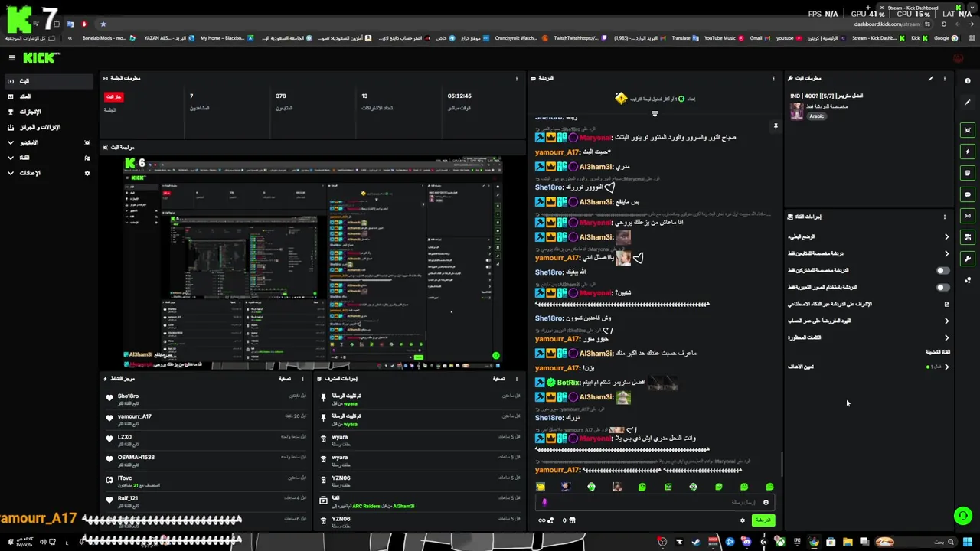Toggle the chat bubble widget in the right rail
Screen dimensions: 980x551
pyautogui.click(x=969, y=194)
